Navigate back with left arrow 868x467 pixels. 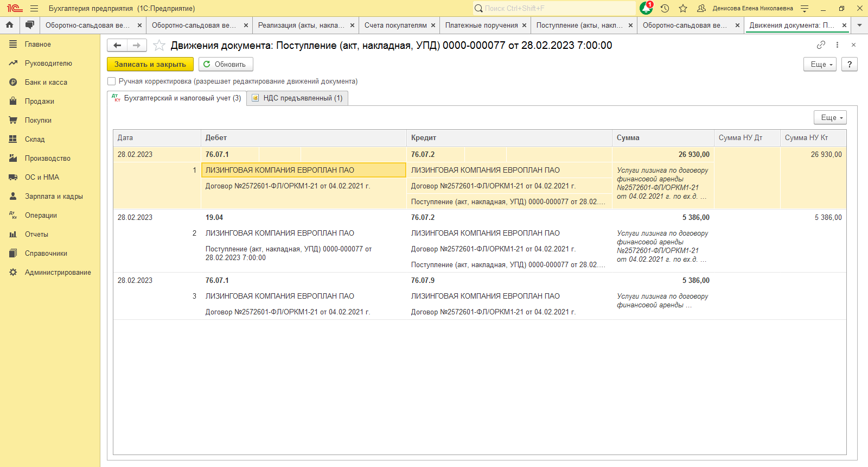pos(117,46)
